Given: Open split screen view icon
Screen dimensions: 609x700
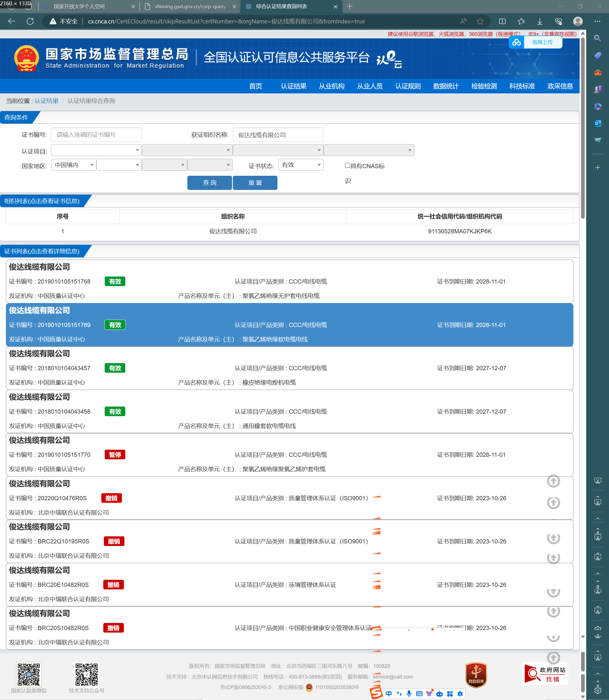Looking at the screenshot, I should 502,21.
